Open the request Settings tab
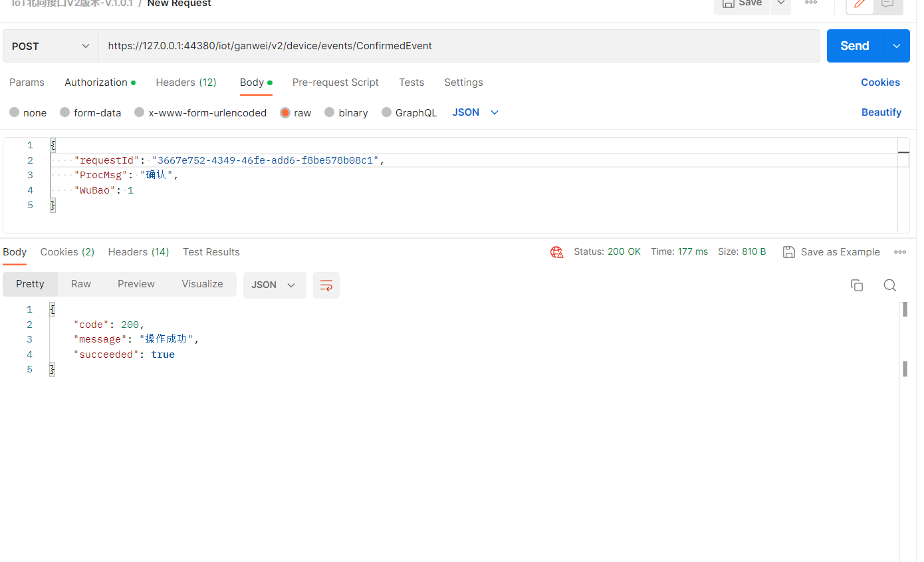This screenshot has width=924, height=562. pos(463,82)
